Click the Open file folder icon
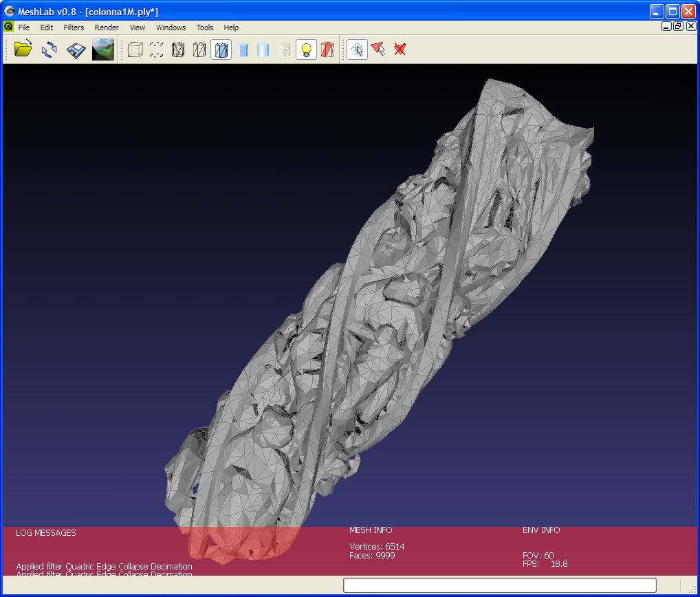700x597 pixels. click(23, 50)
